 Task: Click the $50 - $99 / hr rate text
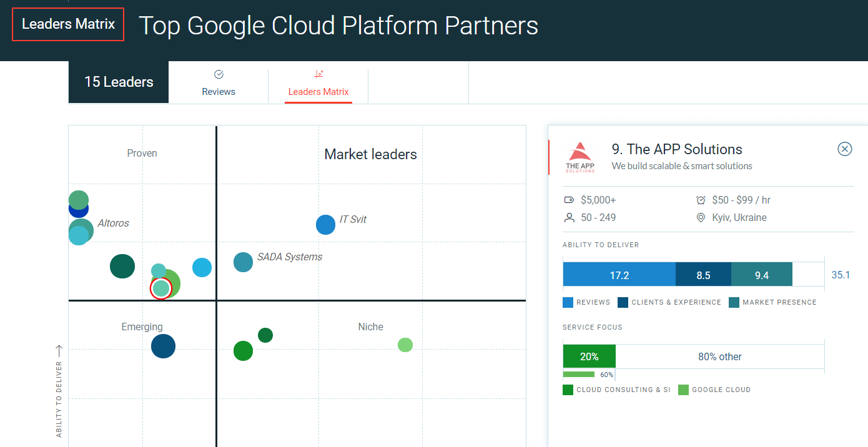click(x=741, y=200)
